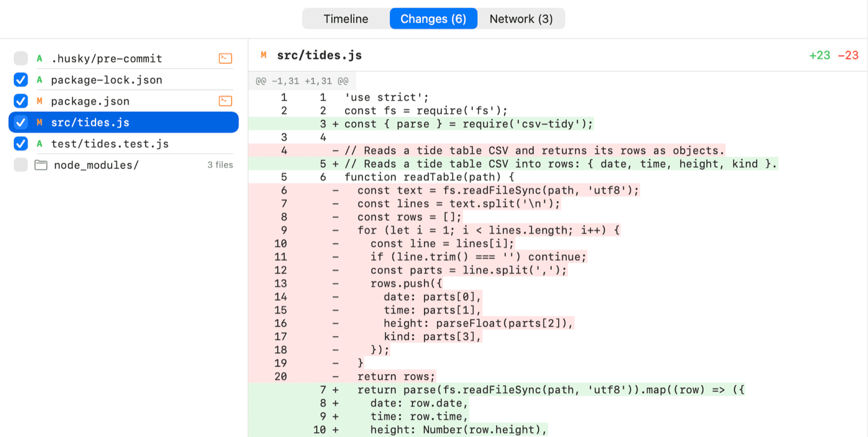Viewport: 868px width, 437px height.
Task: Uncheck the package.json checkbox
Action: click(21, 101)
